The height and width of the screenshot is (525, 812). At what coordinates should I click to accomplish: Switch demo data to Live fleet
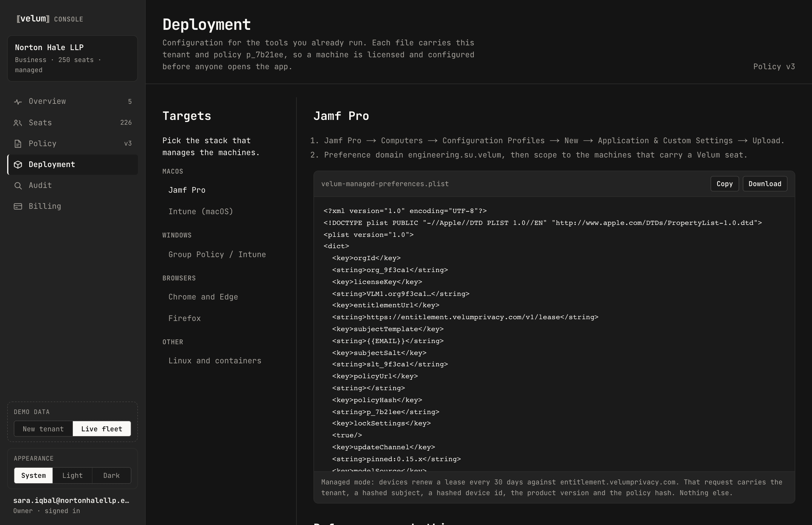(102, 429)
